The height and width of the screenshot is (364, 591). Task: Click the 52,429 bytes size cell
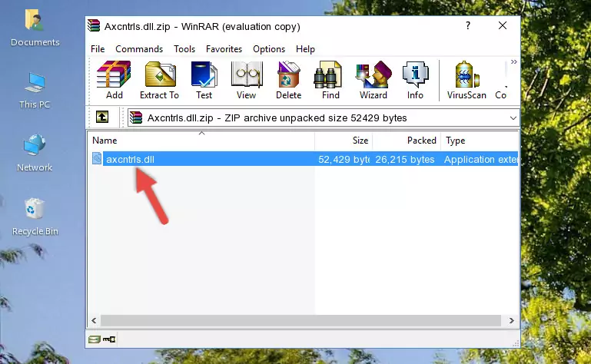coord(344,160)
